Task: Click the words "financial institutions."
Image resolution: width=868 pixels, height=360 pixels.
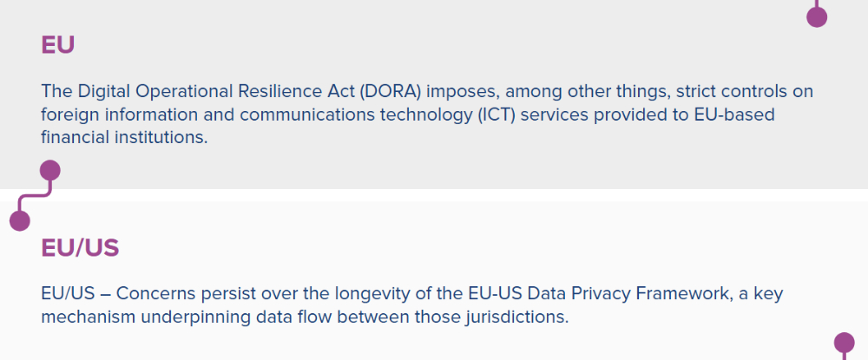Action: point(124,137)
